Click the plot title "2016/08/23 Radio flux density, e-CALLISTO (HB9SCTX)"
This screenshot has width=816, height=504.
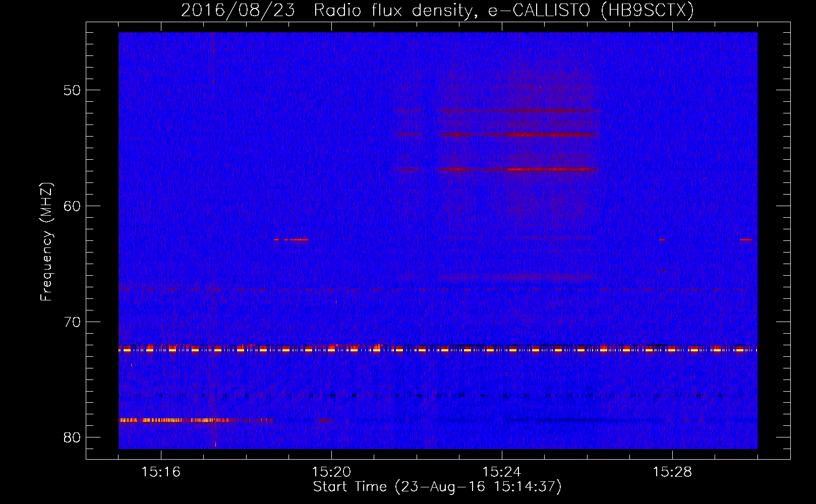(x=437, y=10)
